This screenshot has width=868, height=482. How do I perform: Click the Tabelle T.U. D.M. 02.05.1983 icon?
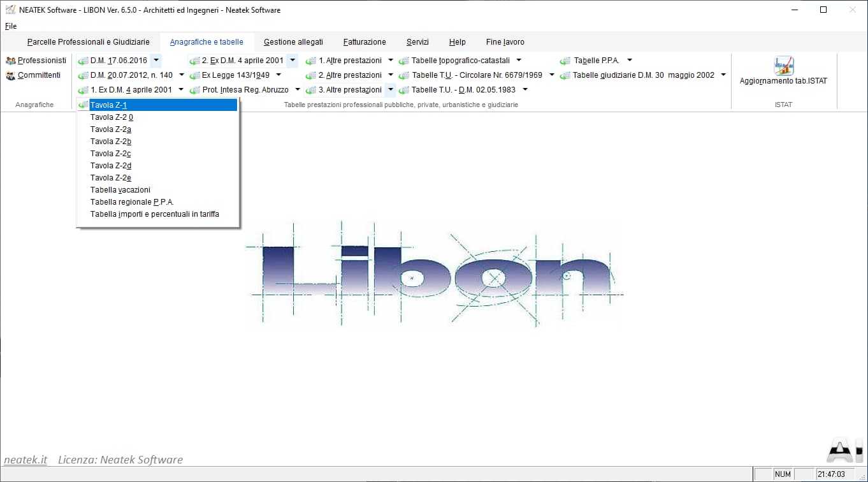click(404, 90)
